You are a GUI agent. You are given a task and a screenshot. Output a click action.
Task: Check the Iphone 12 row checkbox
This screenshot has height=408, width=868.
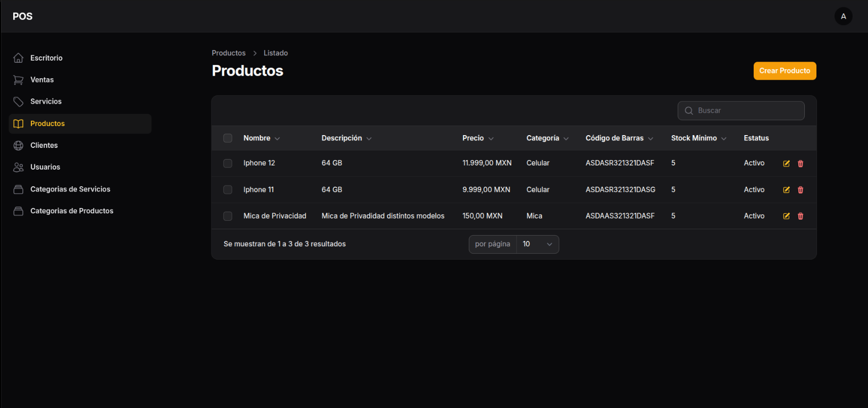227,163
